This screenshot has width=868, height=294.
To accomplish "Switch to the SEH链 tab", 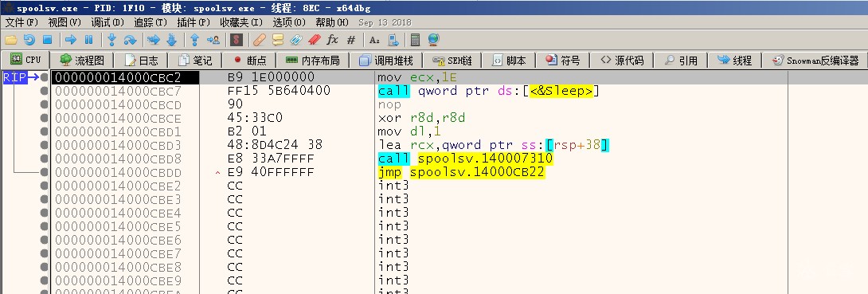I will tap(452, 61).
